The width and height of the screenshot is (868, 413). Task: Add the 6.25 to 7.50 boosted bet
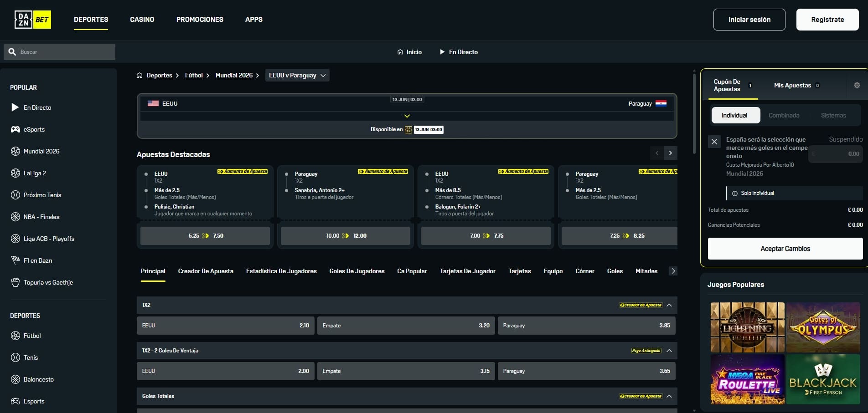coord(205,236)
